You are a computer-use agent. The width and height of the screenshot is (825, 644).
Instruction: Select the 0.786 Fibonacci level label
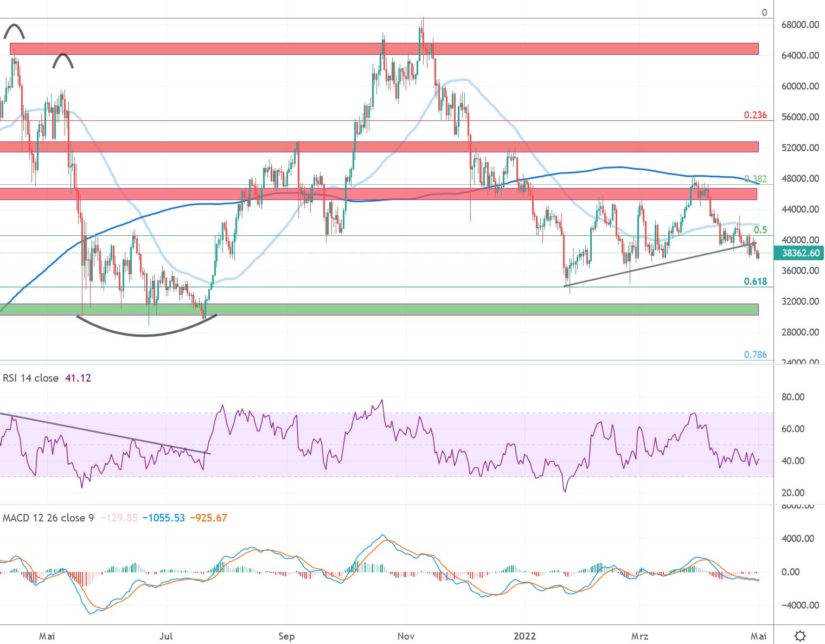[x=755, y=355]
